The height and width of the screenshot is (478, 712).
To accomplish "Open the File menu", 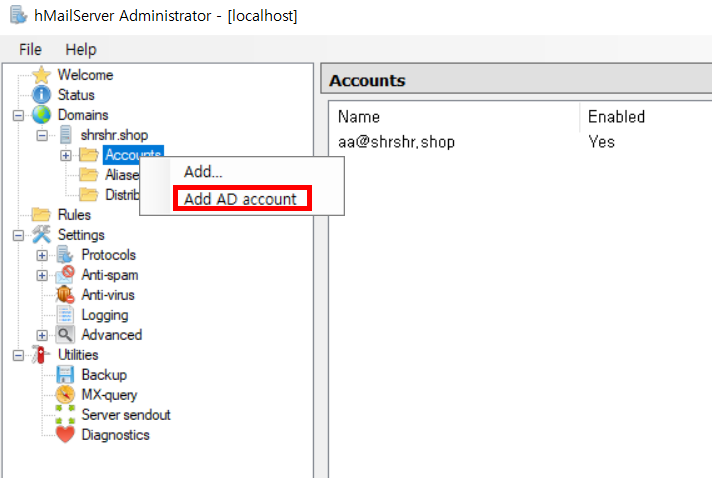I will point(30,49).
